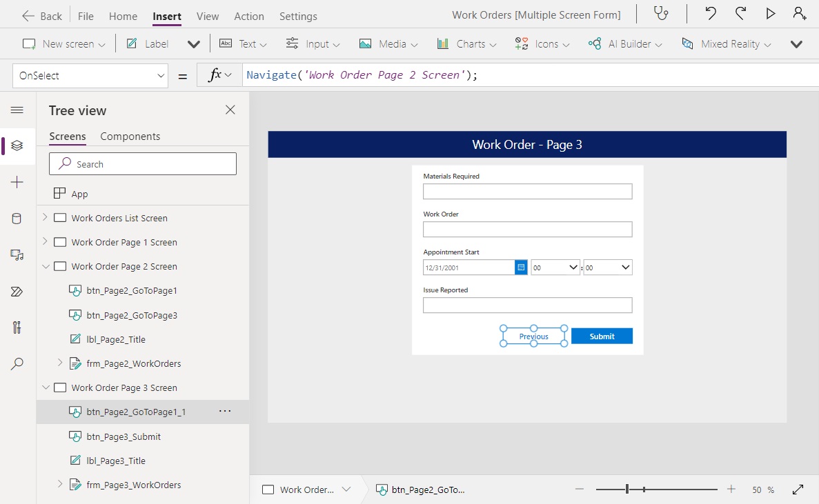Screen dimensions: 819x504
Task: Open the Tree view panel icon
Action: 17,145
